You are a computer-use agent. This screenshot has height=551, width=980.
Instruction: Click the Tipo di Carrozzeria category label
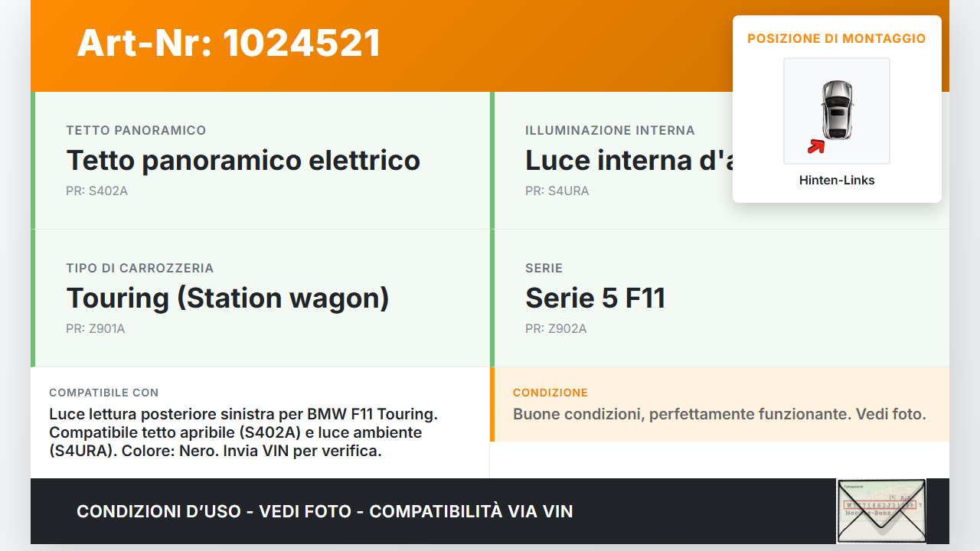point(140,269)
